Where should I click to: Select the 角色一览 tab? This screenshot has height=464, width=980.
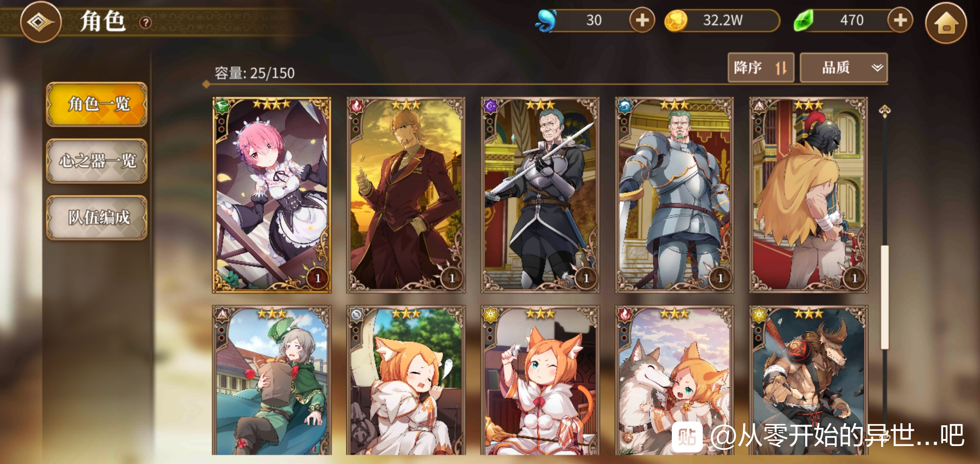coord(97,104)
